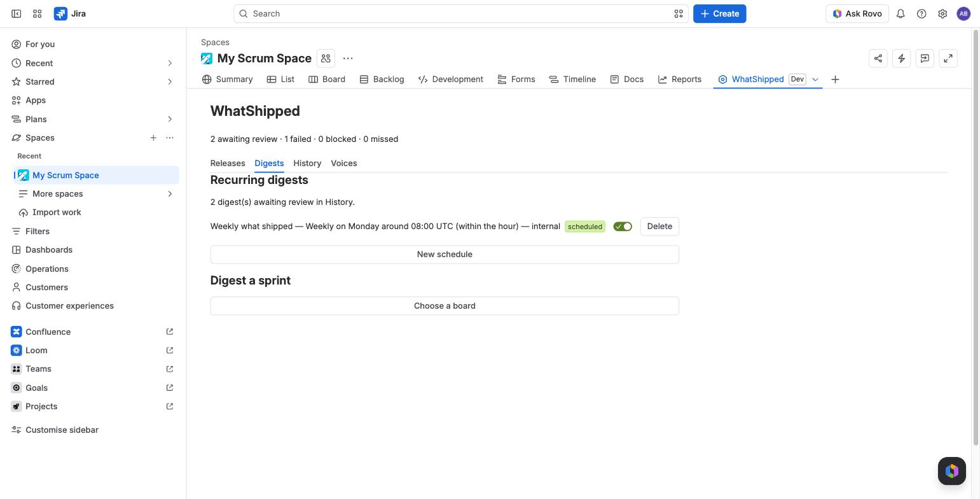Expand the Starred sidebar chevron
Screen dimensions: 980x499
tap(170, 81)
